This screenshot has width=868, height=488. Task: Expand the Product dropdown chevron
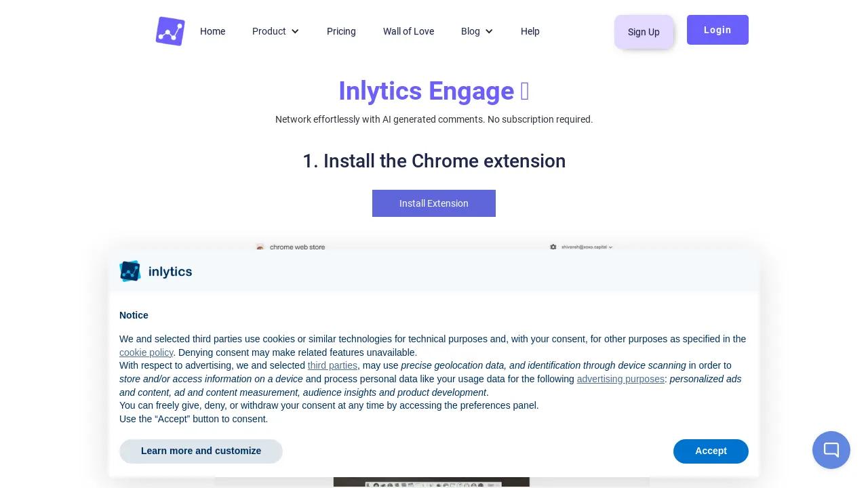click(x=295, y=31)
